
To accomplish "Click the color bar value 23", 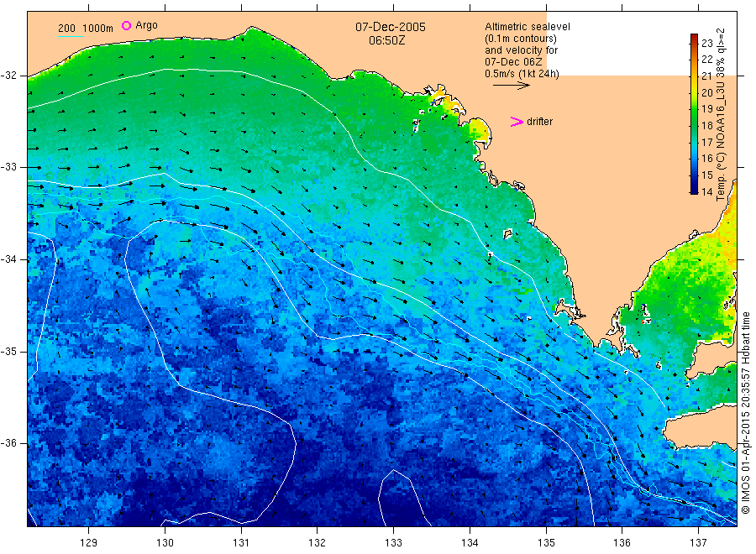I will pos(706,43).
